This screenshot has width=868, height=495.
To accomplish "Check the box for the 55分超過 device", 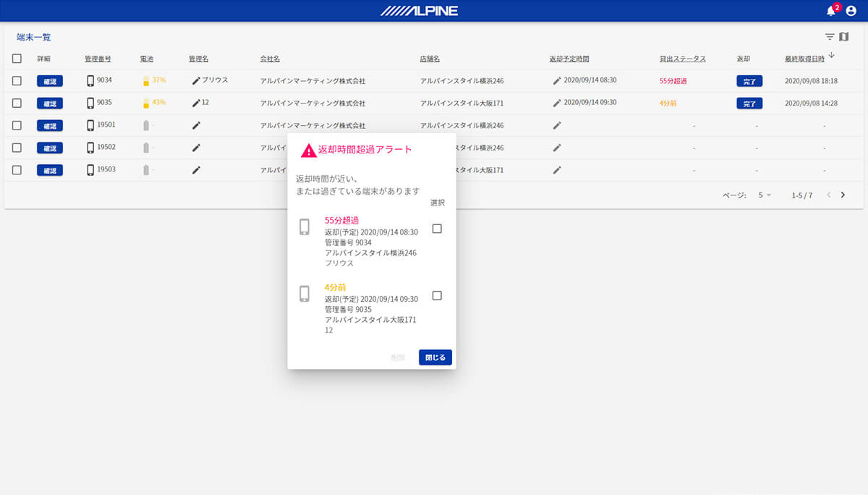I will coord(437,229).
